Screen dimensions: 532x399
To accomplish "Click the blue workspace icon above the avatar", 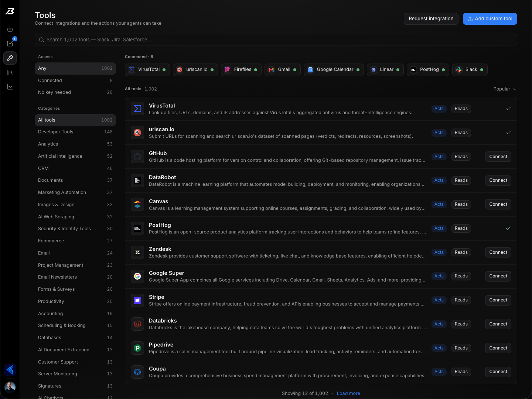I will pos(10,369).
